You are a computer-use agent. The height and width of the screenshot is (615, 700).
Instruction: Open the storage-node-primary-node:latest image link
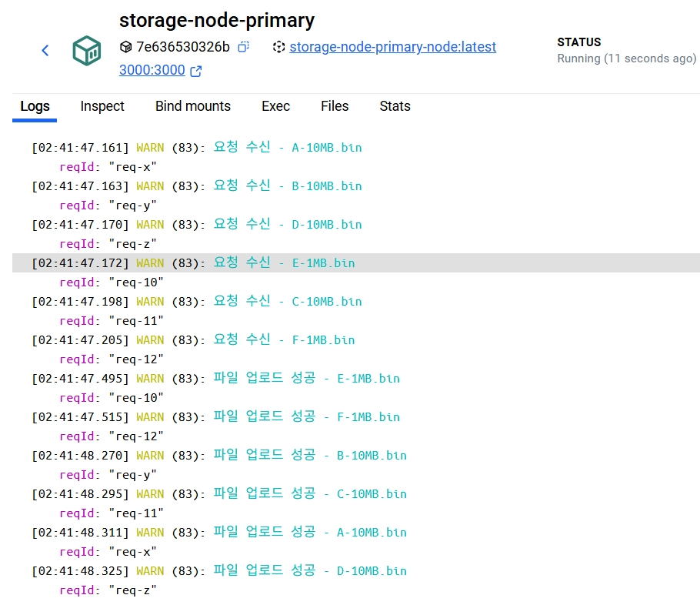pyautogui.click(x=393, y=46)
